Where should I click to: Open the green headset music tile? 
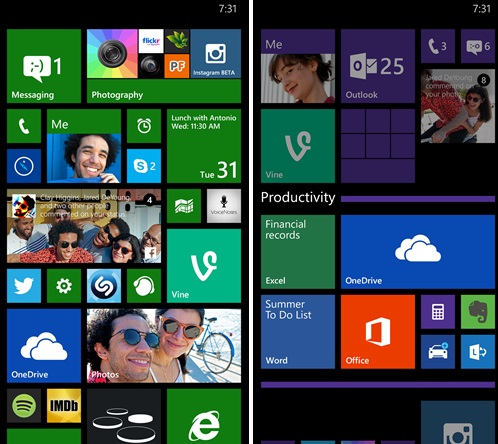point(144,286)
